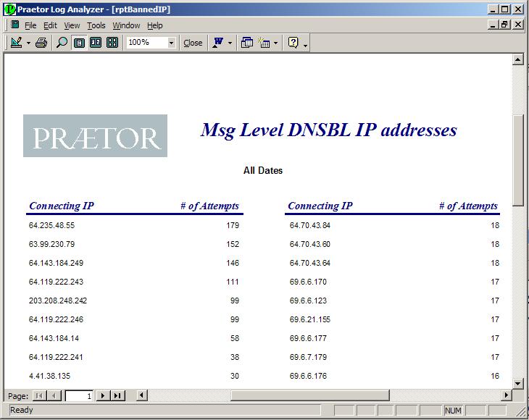The width and height of the screenshot is (529, 420).
Task: Open the Help menu
Action: [155, 25]
